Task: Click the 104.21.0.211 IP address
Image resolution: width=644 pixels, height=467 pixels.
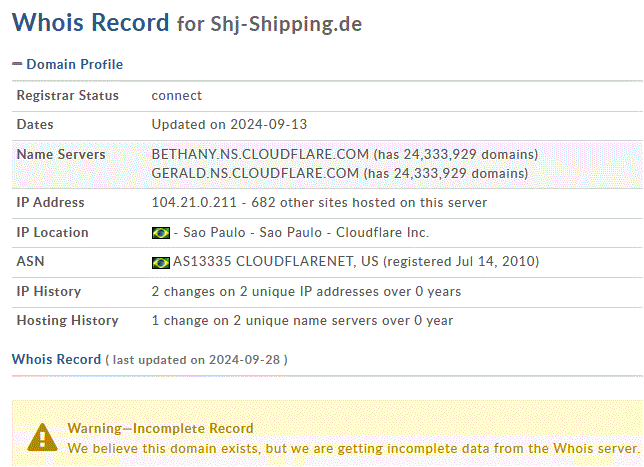Action: pos(194,202)
